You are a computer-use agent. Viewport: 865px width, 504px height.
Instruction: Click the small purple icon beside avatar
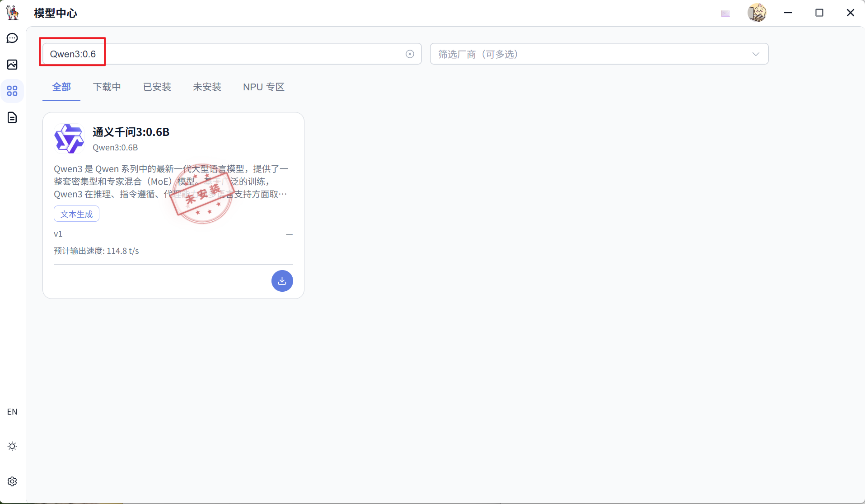[x=725, y=14]
